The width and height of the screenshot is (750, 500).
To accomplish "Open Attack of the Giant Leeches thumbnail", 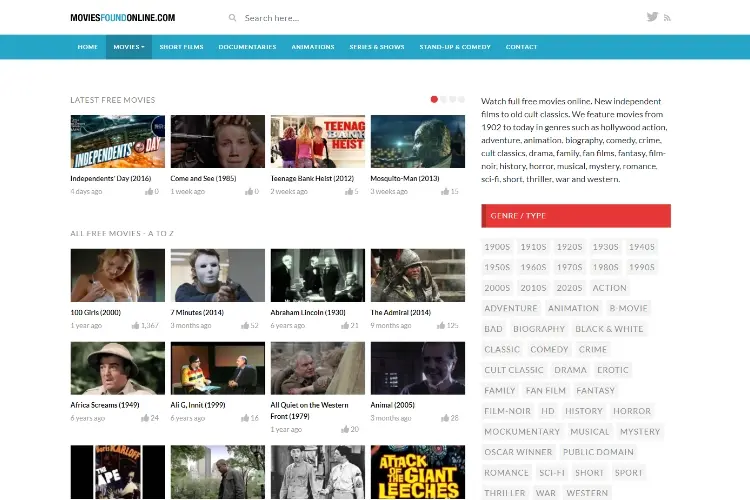I will click(418, 472).
